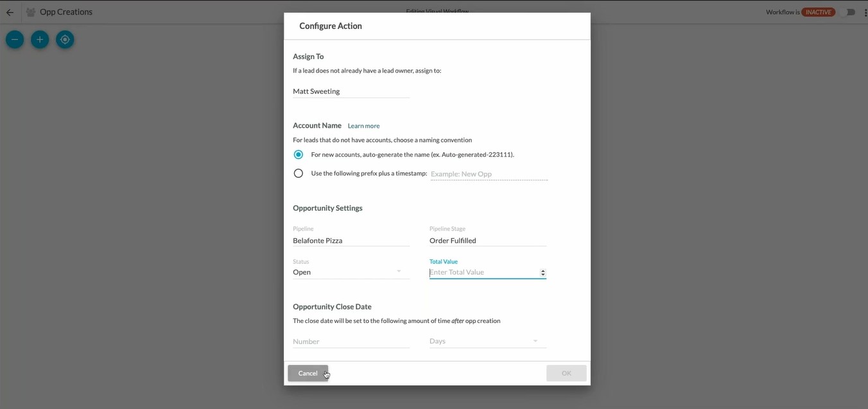Click the Total Value stepper arrows

[x=542, y=273]
